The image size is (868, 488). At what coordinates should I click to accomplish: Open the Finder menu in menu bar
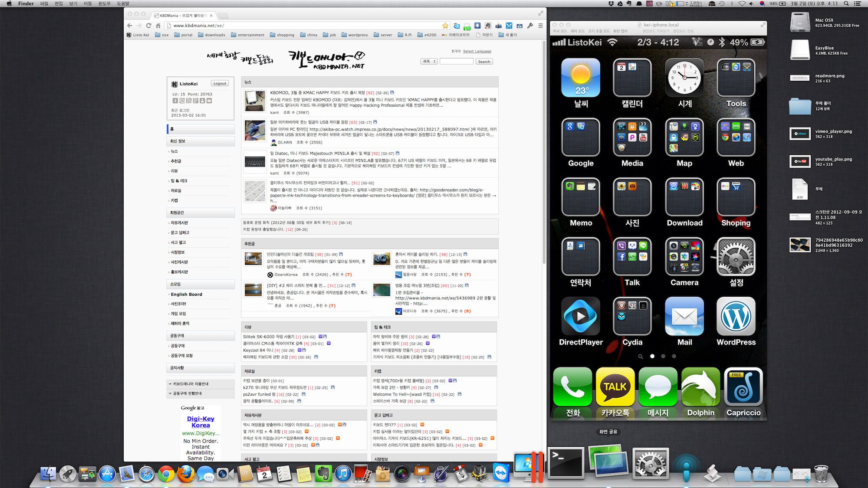click(x=26, y=3)
